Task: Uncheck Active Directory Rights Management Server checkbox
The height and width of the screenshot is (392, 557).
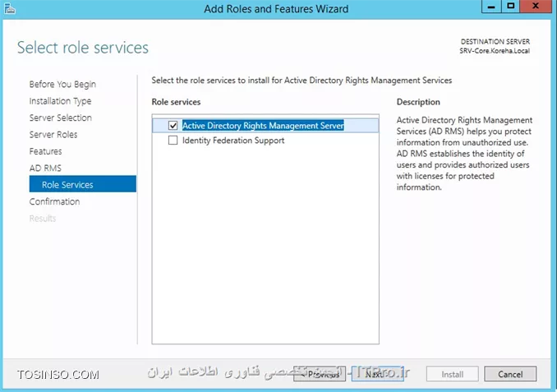Action: pyautogui.click(x=173, y=126)
